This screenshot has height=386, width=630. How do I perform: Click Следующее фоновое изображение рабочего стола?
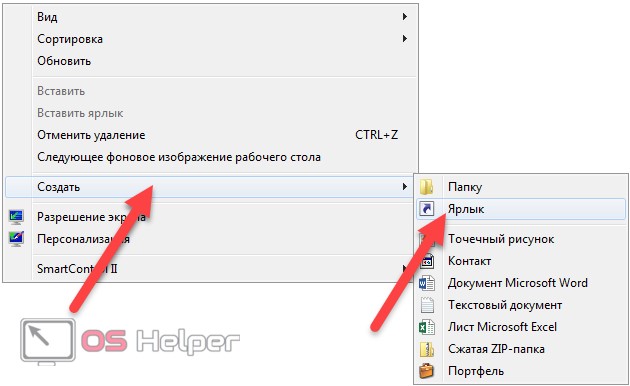coord(210,157)
